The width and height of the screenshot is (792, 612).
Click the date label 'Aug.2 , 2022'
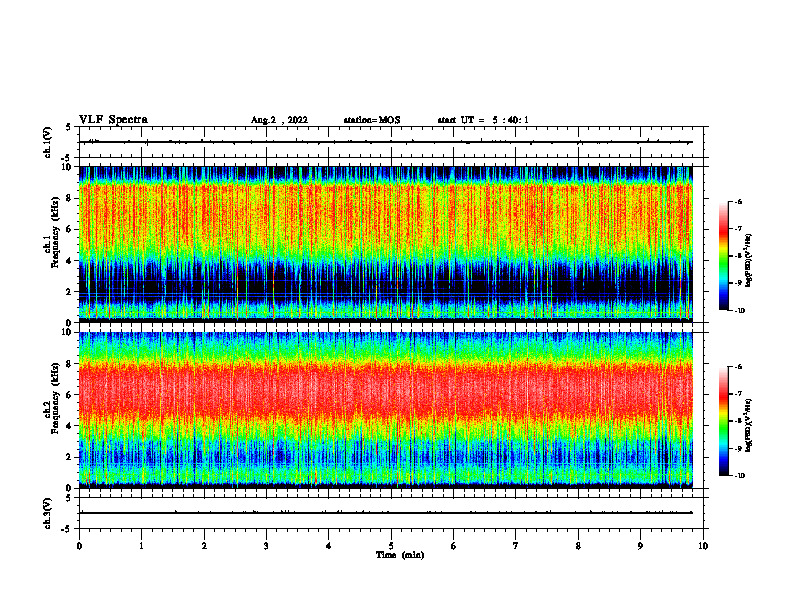(x=279, y=120)
